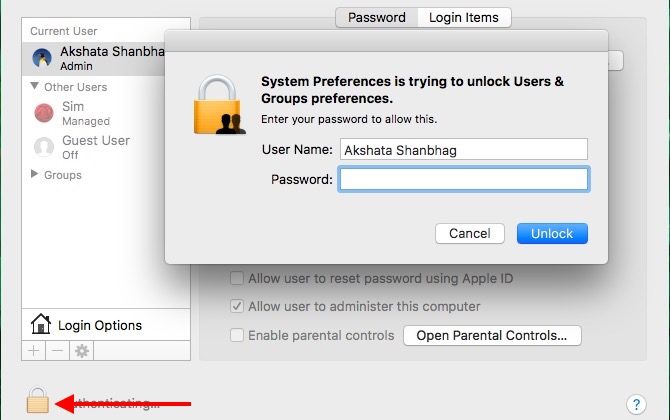Click the Password input field
This screenshot has width=670, height=420.
[464, 179]
